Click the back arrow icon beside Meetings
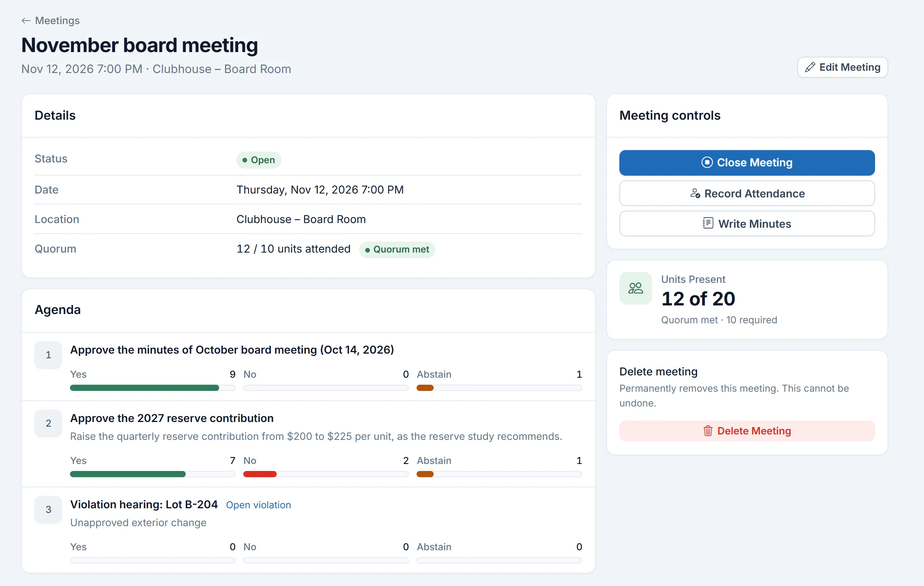 (x=26, y=21)
